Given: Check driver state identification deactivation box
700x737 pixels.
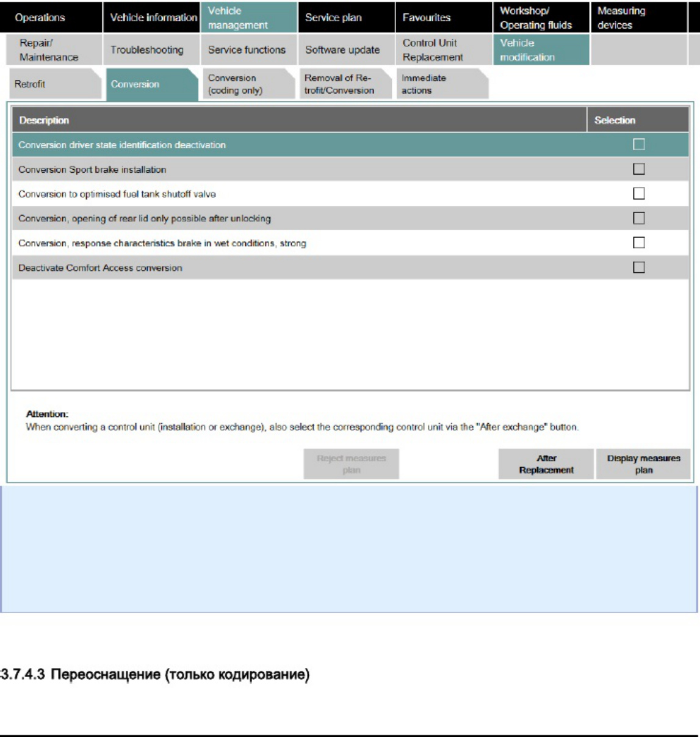Looking at the screenshot, I should coord(639,145).
